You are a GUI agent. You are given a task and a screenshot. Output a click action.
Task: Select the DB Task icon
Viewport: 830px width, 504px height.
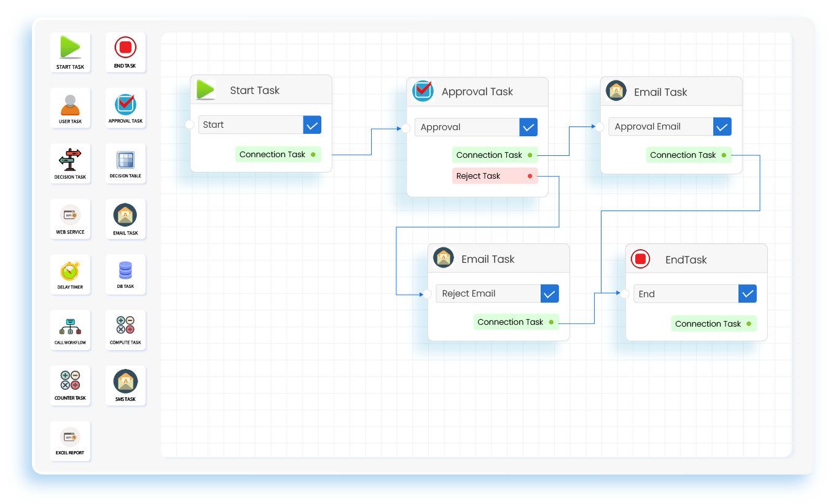125,270
